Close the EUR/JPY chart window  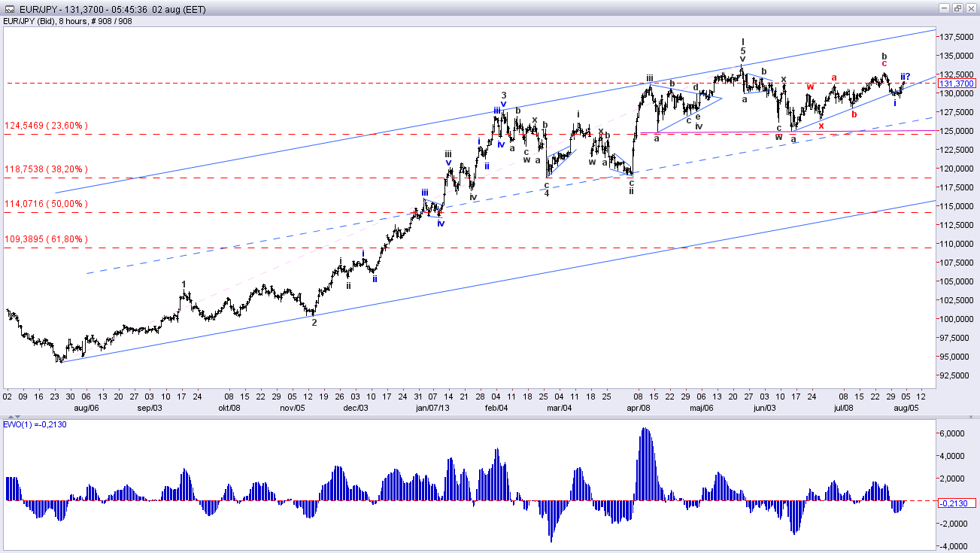coord(972,8)
